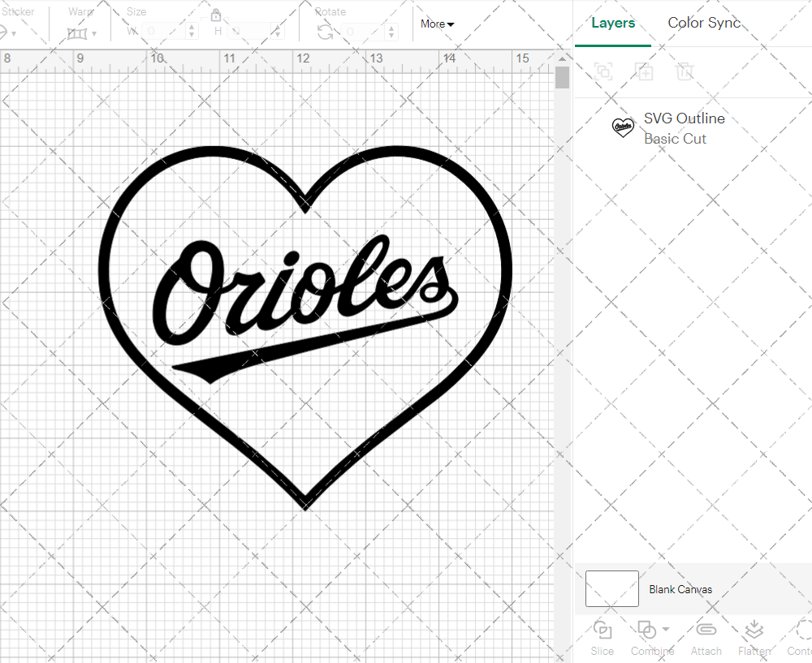Image resolution: width=812 pixels, height=663 pixels.
Task: Click the SVG Outline layer heart thumbnail
Action: [623, 128]
